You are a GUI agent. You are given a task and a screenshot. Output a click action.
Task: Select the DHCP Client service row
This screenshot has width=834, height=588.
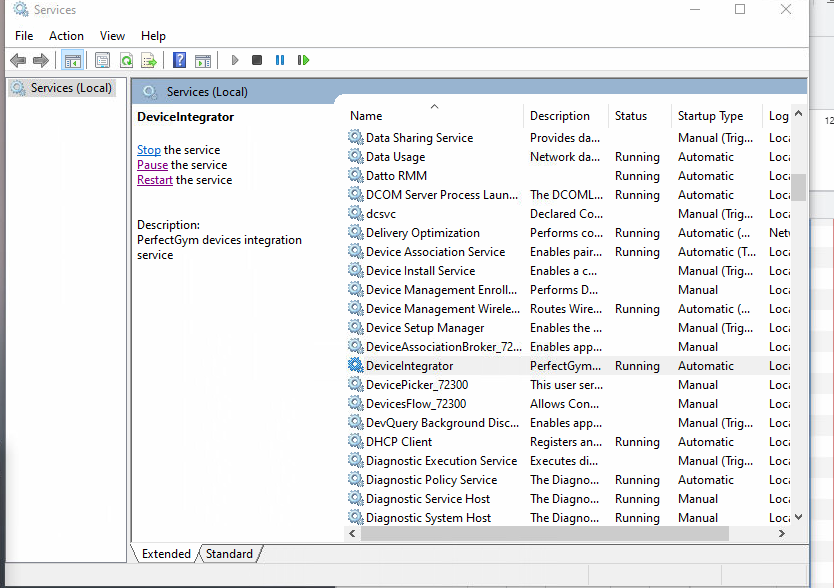click(399, 442)
